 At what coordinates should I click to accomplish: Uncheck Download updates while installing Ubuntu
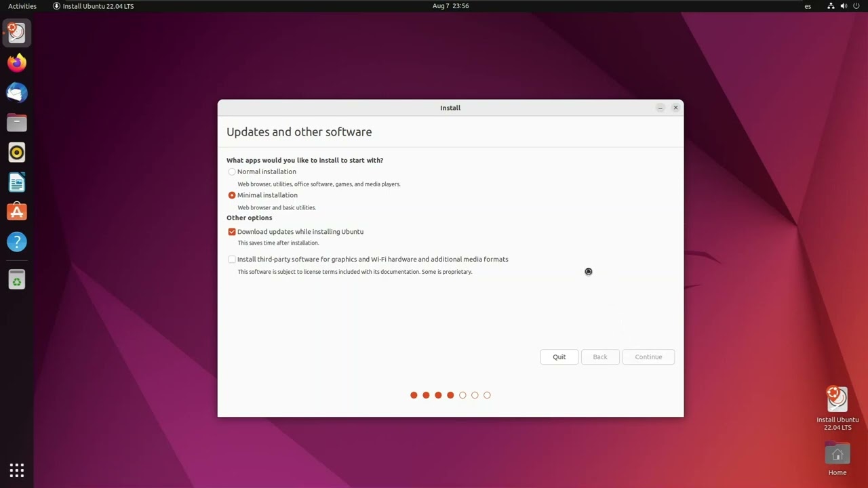point(232,232)
